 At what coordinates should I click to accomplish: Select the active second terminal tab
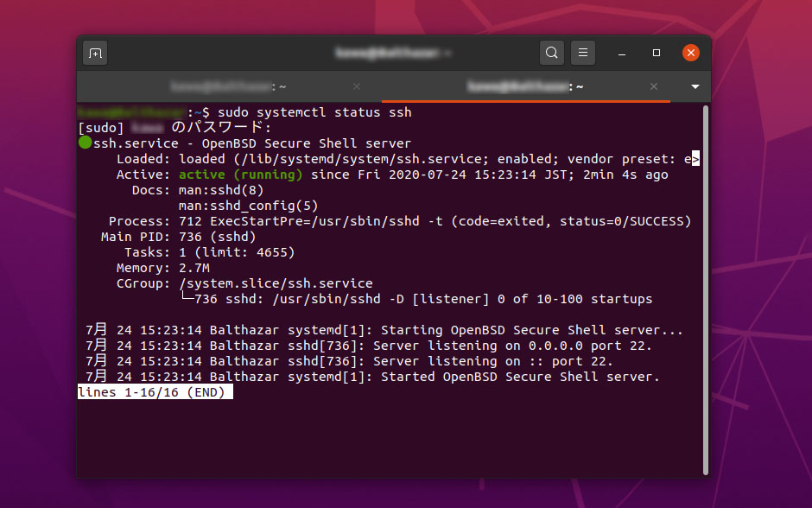click(525, 86)
